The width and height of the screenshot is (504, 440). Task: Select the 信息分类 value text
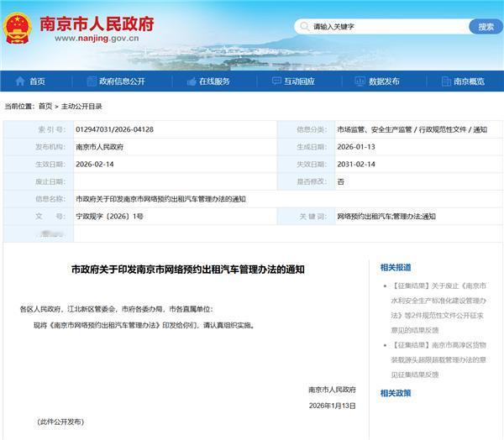(412, 129)
